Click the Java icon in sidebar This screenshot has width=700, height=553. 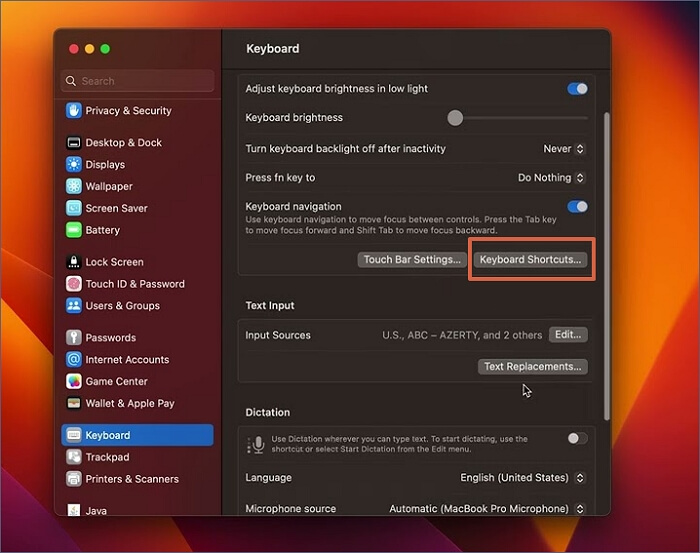coord(74,509)
